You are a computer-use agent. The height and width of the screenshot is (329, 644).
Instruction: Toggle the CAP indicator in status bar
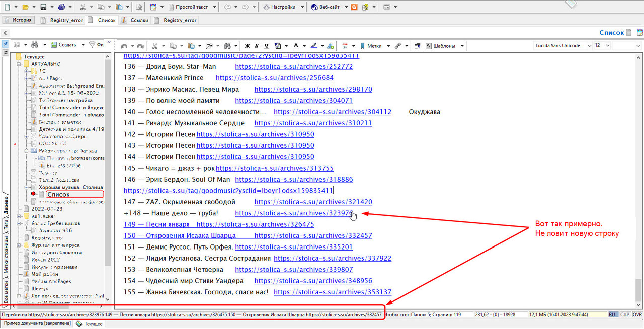pos(625,314)
